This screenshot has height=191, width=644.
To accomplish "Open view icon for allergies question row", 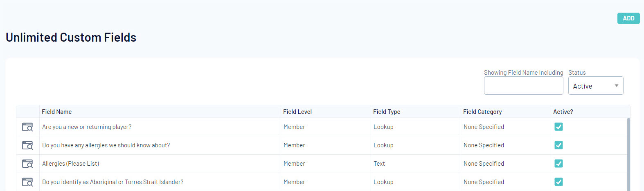I will [27, 145].
